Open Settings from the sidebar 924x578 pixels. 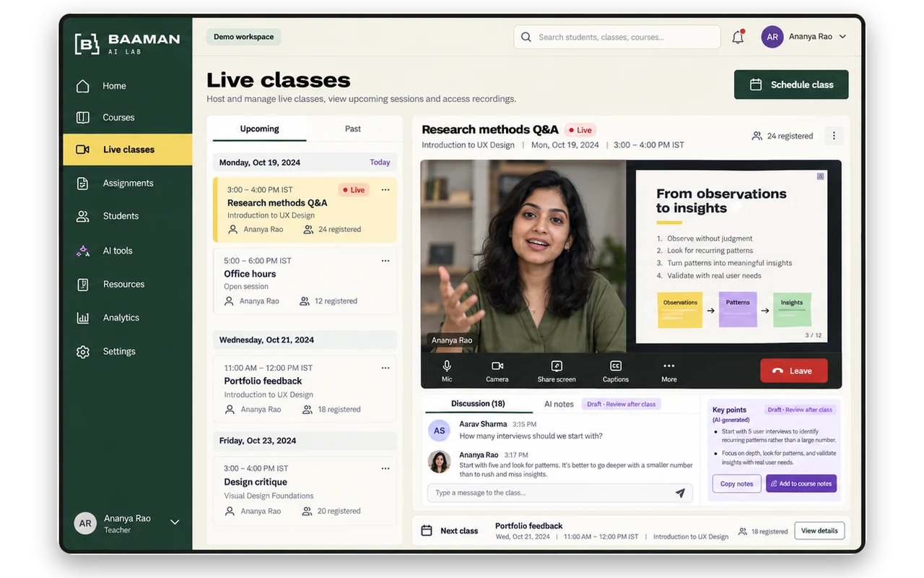[x=128, y=351]
